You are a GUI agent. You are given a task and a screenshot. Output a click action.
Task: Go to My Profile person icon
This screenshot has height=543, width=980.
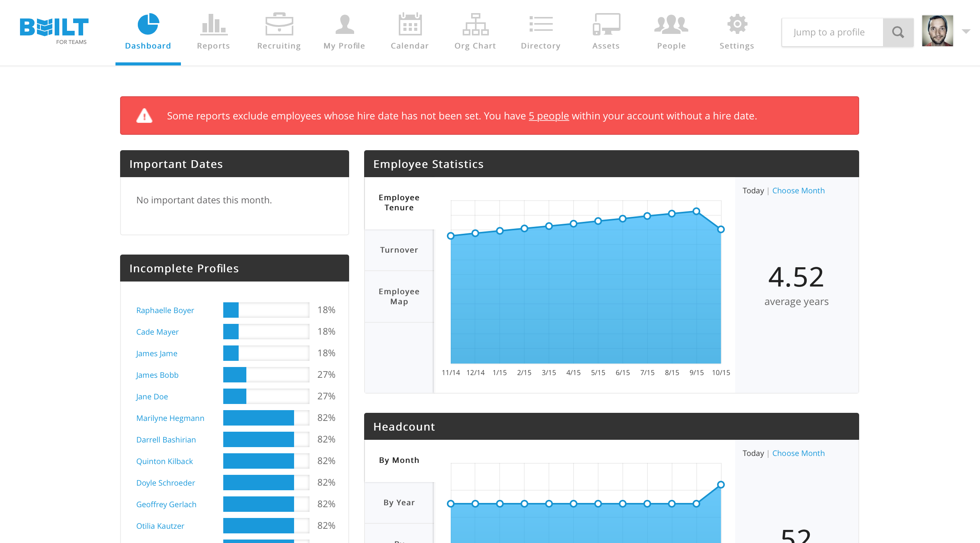coord(345,24)
